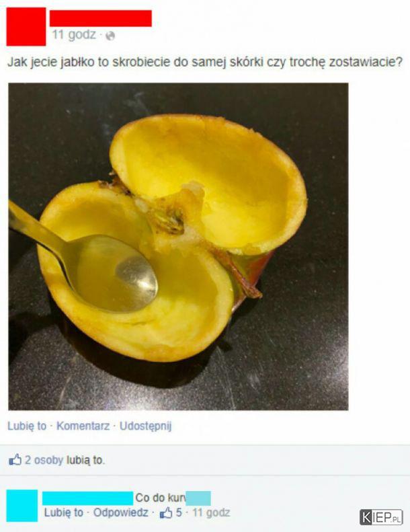Click the post text about eating apples
Image resolution: width=410 pixels, height=532 pixels.
click(x=205, y=62)
